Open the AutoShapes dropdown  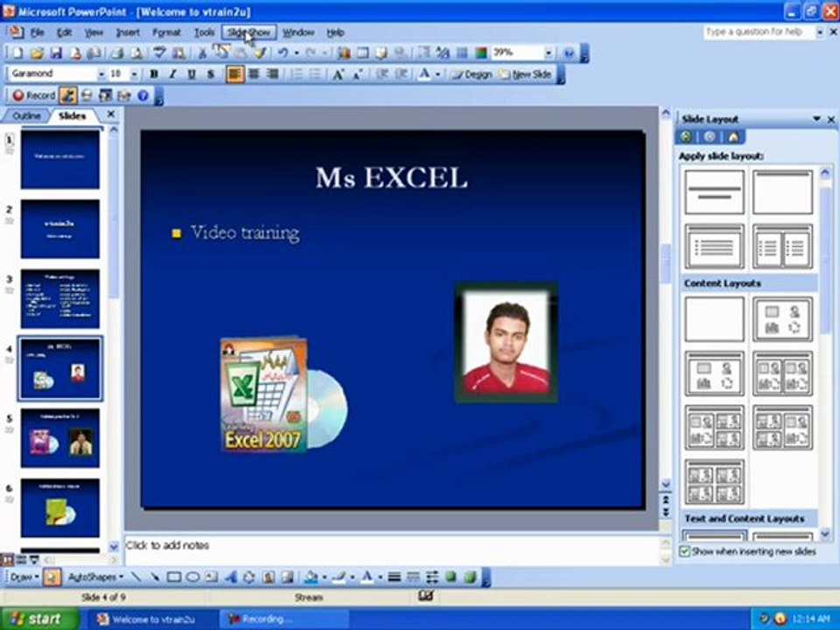tap(95, 577)
